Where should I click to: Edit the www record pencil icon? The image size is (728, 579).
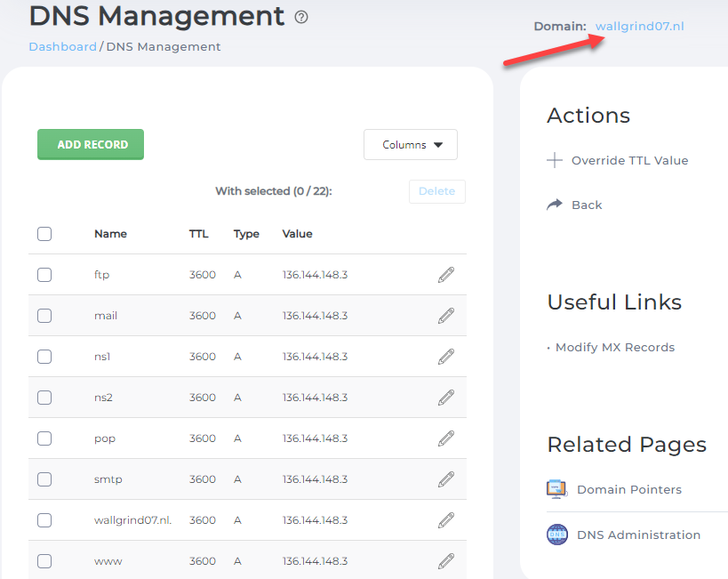point(446,561)
